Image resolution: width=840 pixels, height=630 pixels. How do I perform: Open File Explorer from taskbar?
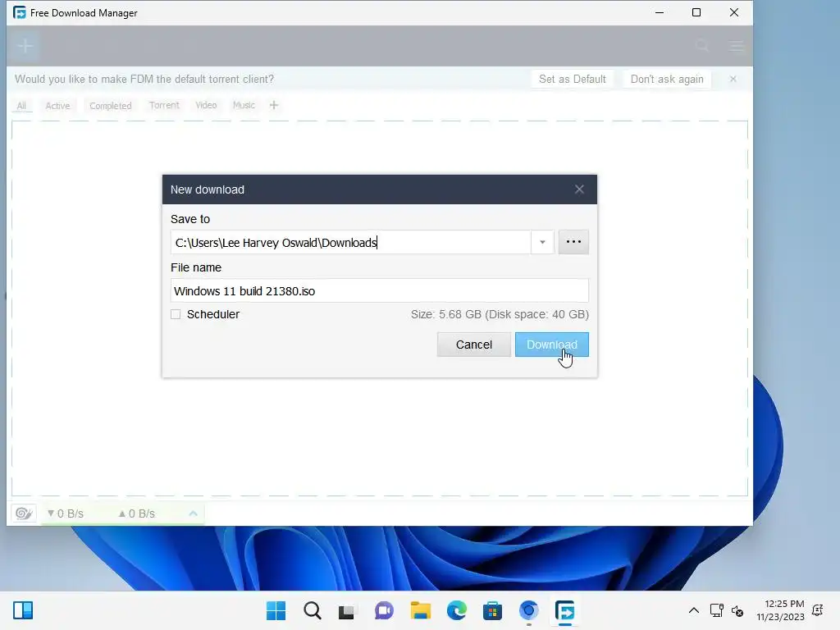[x=421, y=610]
